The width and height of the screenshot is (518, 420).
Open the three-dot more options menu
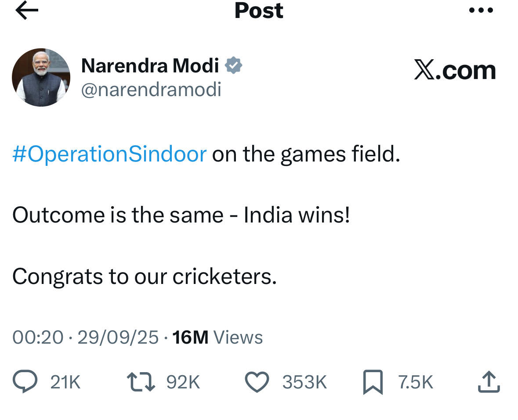[x=481, y=10]
